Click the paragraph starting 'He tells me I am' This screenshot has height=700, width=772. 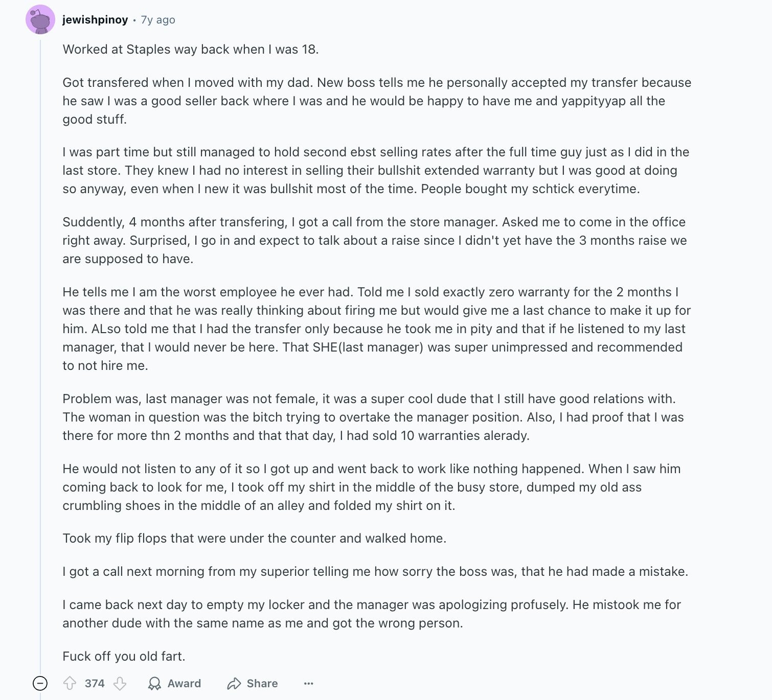tap(377, 329)
